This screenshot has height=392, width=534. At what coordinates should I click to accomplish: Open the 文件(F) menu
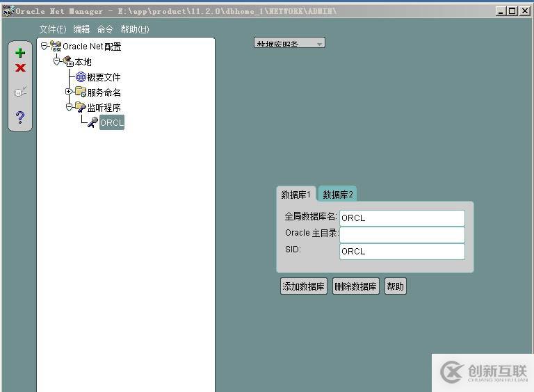53,29
